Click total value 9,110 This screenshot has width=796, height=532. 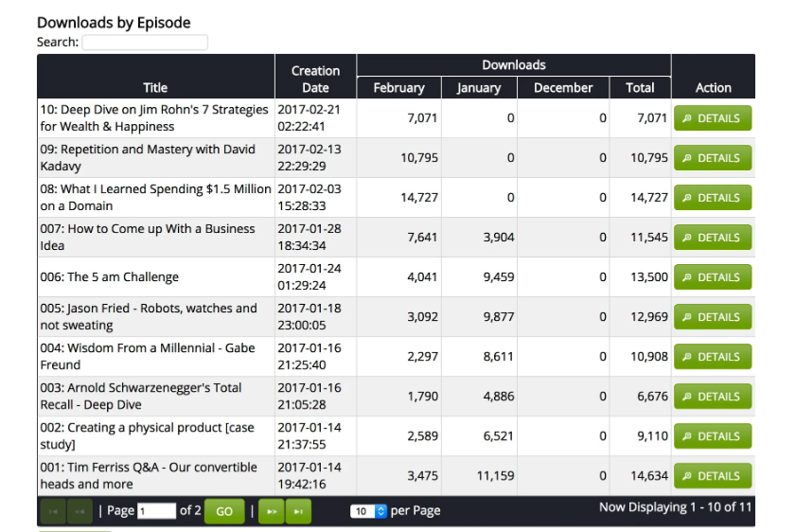[653, 436]
